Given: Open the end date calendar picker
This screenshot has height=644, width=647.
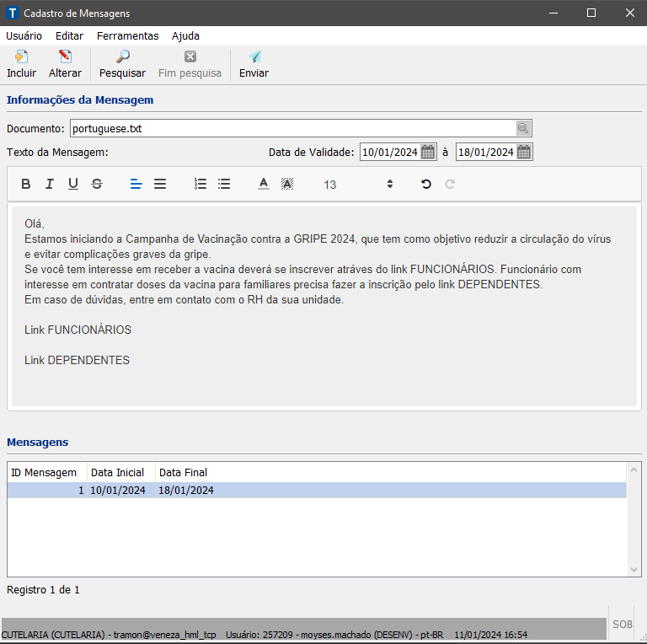Looking at the screenshot, I should tap(524, 153).
